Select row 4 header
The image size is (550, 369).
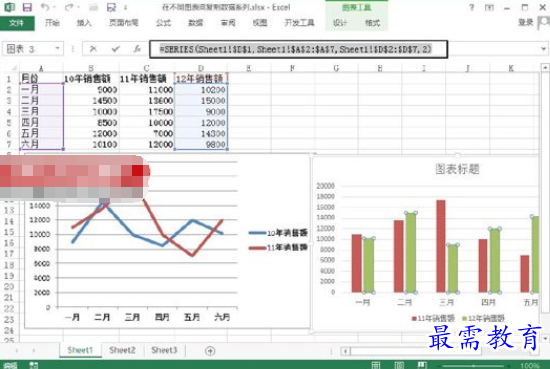[x=9, y=112]
